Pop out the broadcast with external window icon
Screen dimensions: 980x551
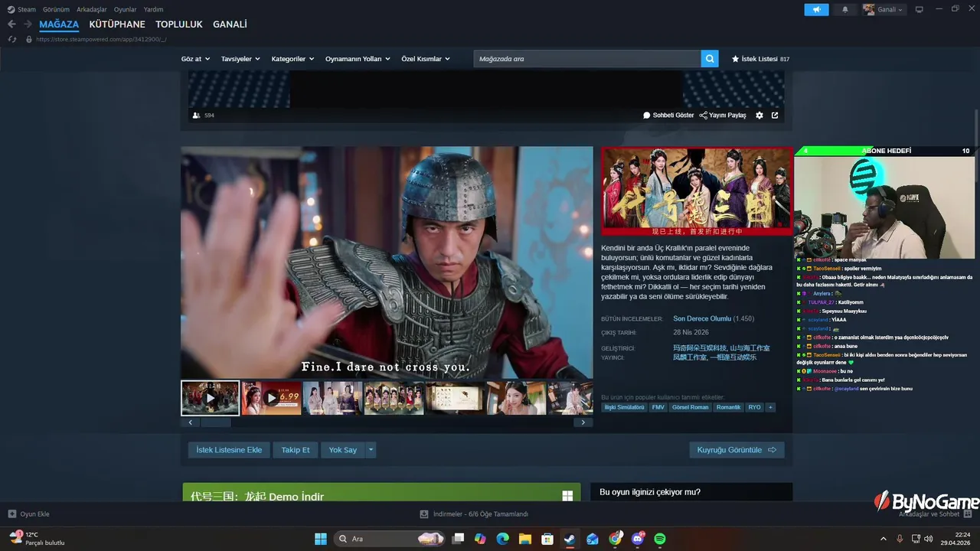point(775,116)
